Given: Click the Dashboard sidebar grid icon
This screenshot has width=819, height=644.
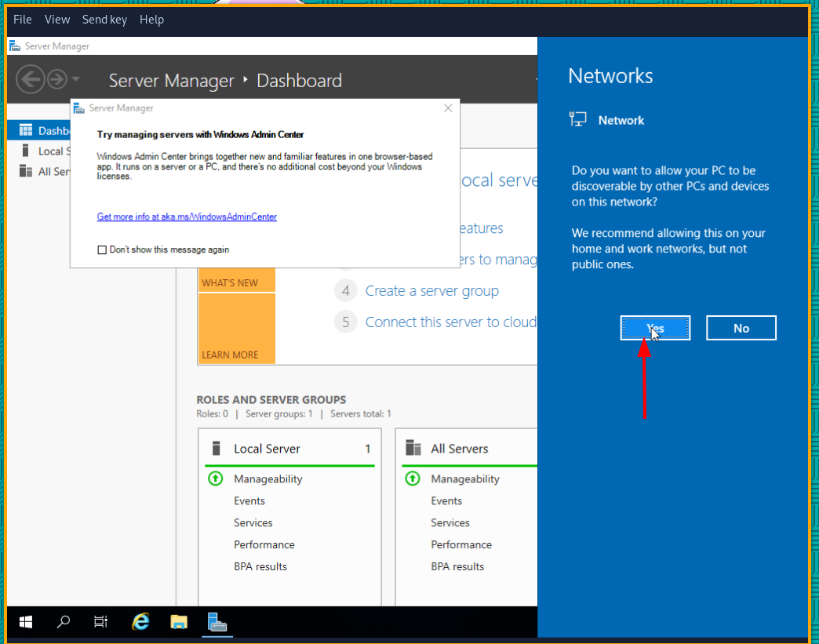Looking at the screenshot, I should coord(26,130).
